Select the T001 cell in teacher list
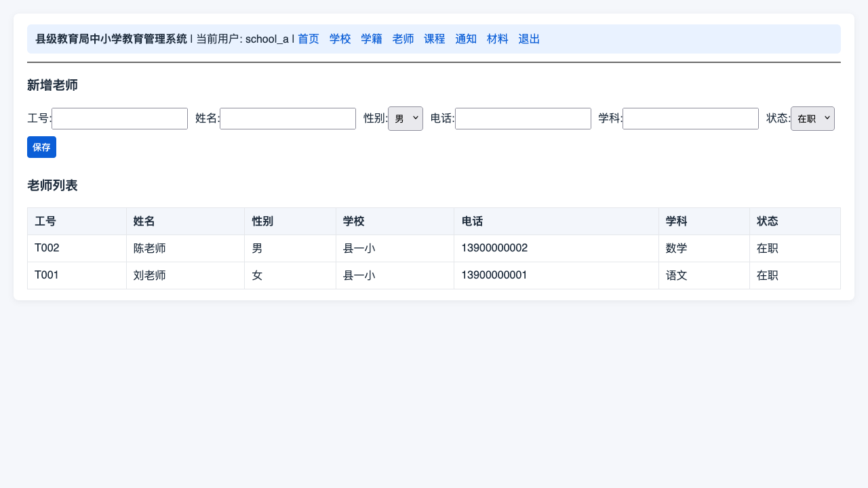868x488 pixels. [x=77, y=275]
